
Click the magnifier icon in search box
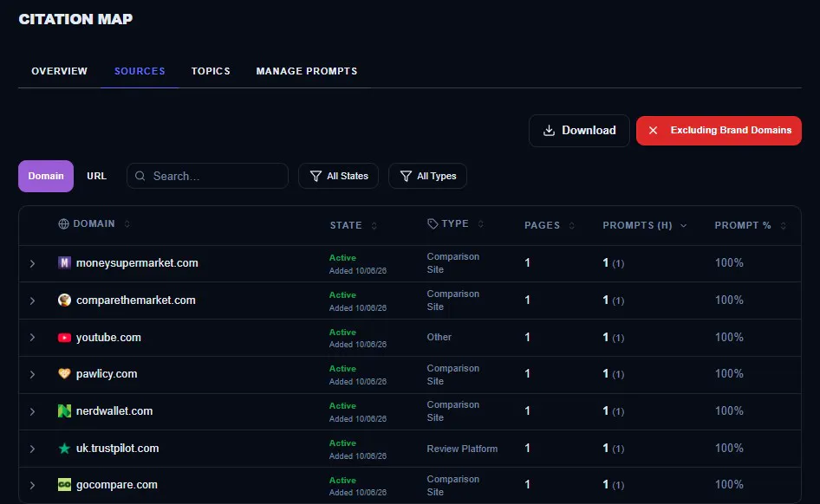point(140,176)
